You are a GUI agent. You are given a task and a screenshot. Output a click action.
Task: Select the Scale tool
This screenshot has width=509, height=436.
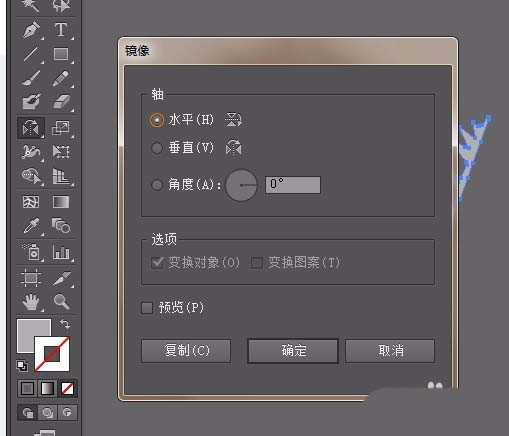point(61,128)
